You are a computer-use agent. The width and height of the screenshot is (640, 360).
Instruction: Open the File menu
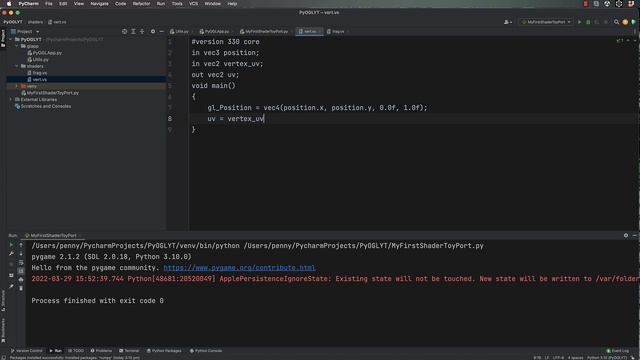pyautogui.click(x=49, y=4)
